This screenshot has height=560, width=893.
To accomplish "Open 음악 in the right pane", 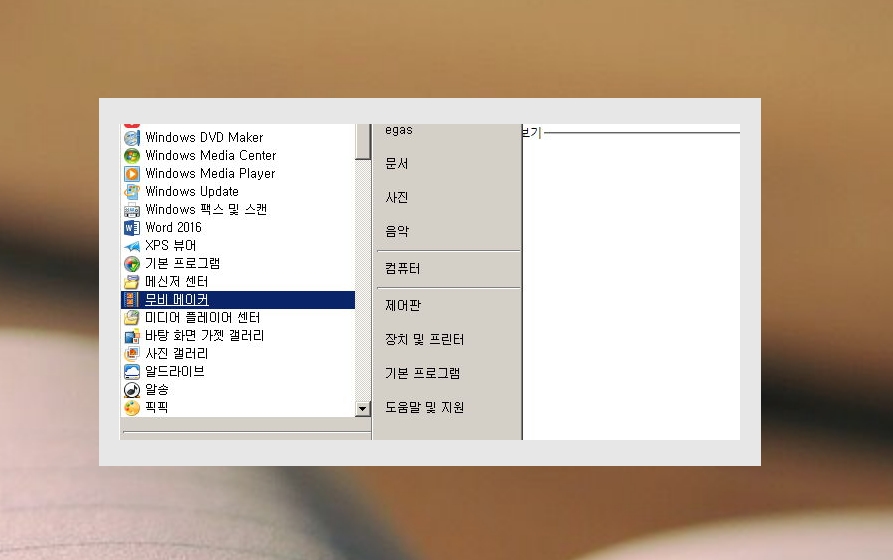I will [x=396, y=231].
